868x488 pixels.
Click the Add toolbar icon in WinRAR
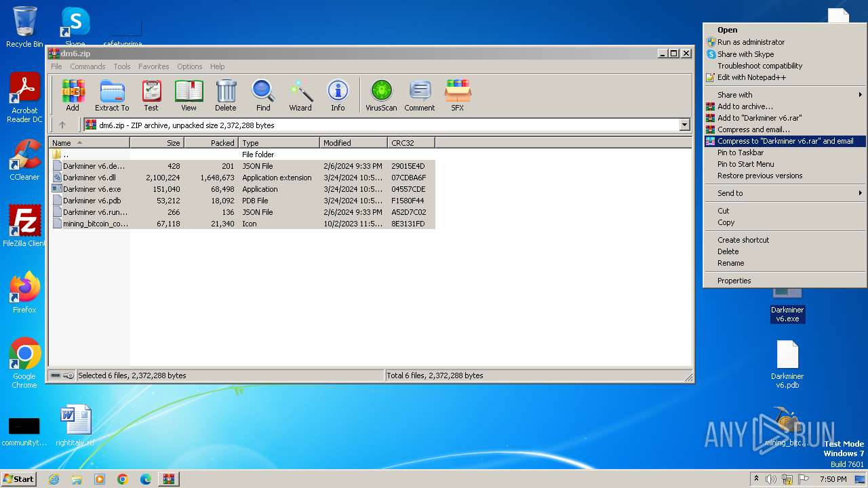pos(73,95)
